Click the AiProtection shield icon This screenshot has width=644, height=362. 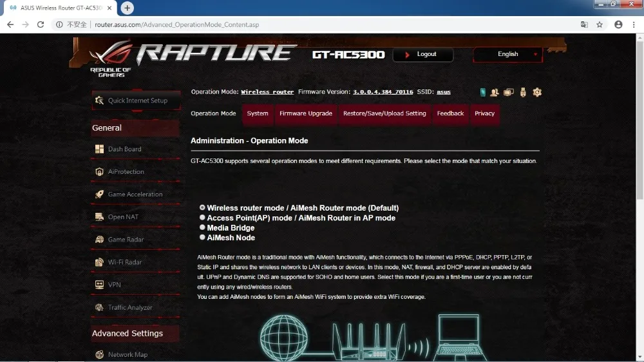tap(99, 172)
